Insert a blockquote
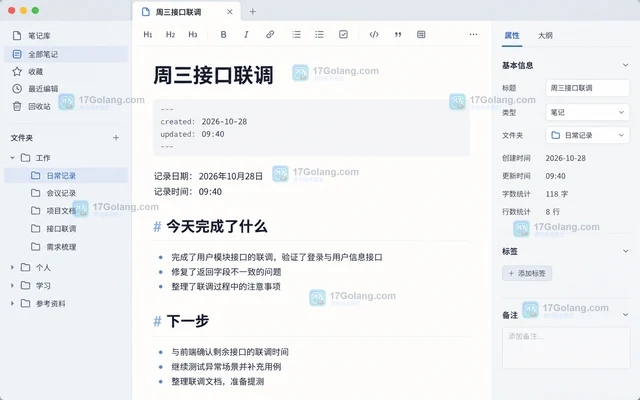 pos(398,35)
